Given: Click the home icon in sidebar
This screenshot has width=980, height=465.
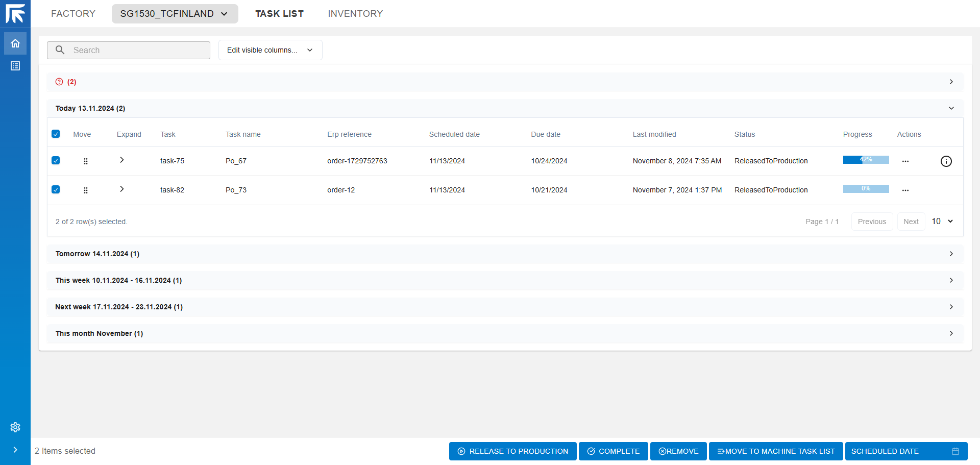Looking at the screenshot, I should tap(15, 43).
